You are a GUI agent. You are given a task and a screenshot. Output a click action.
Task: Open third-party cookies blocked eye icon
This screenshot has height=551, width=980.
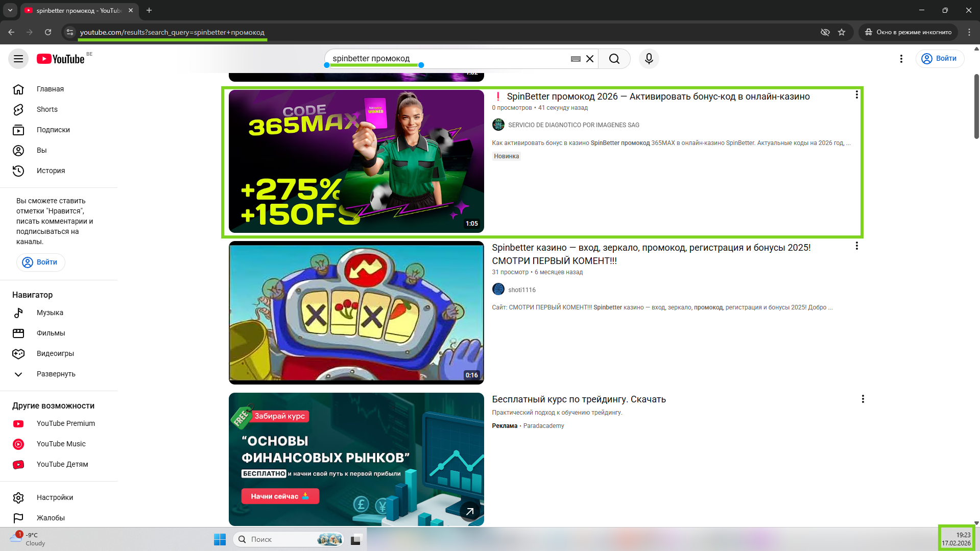825,32
